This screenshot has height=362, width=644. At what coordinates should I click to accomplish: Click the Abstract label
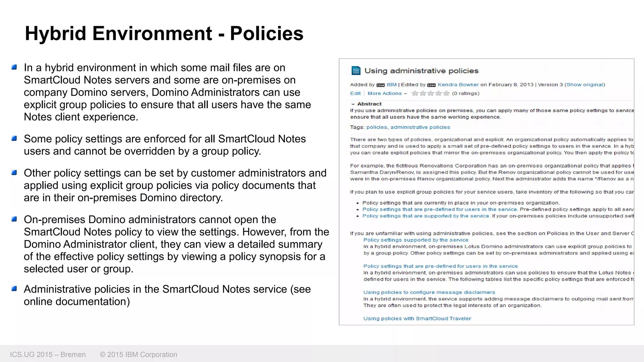point(369,104)
